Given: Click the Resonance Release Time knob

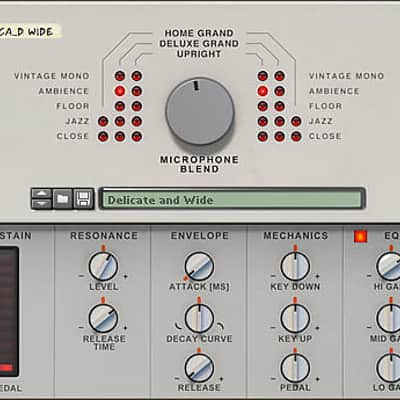Looking at the screenshot, I should click(103, 319).
